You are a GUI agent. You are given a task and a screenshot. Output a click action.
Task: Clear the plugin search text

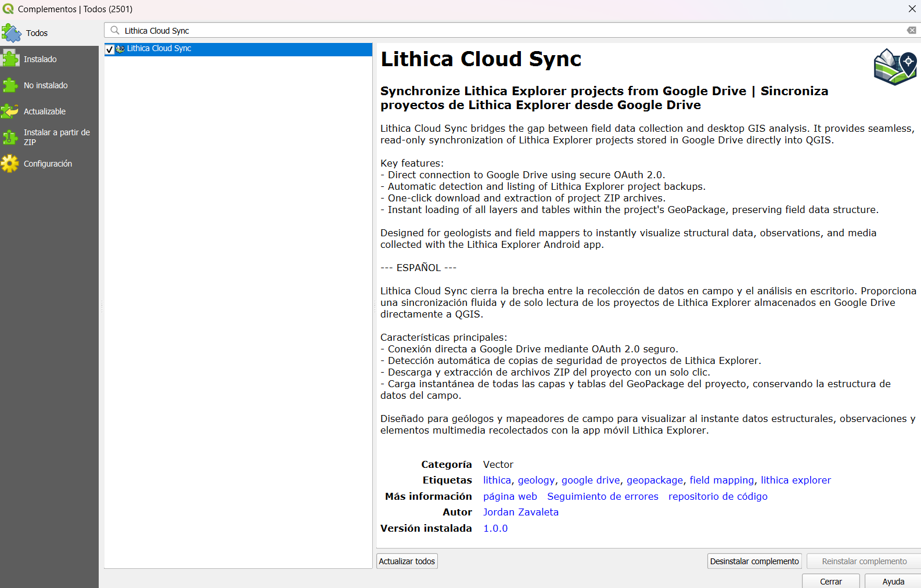pyautogui.click(x=912, y=30)
